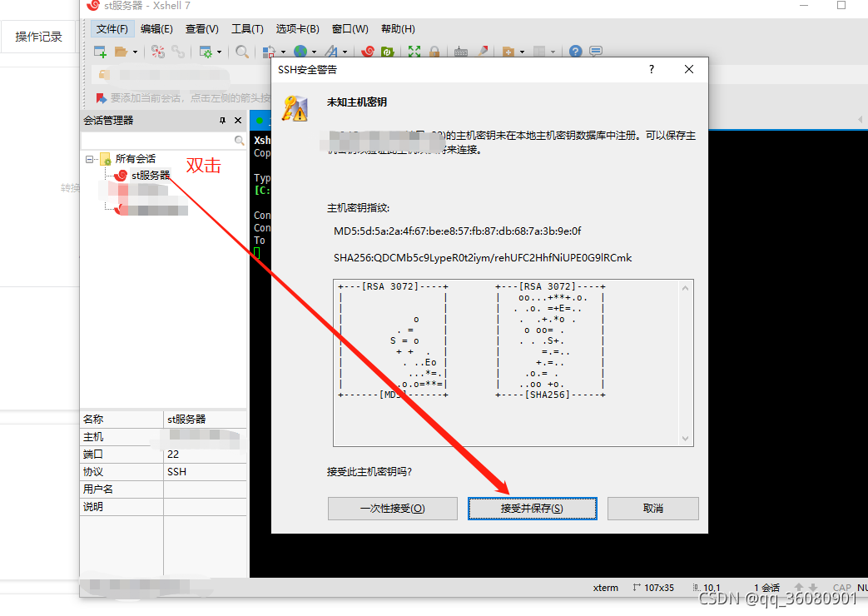Click 取消 in the SSH warning dialog

click(653, 509)
